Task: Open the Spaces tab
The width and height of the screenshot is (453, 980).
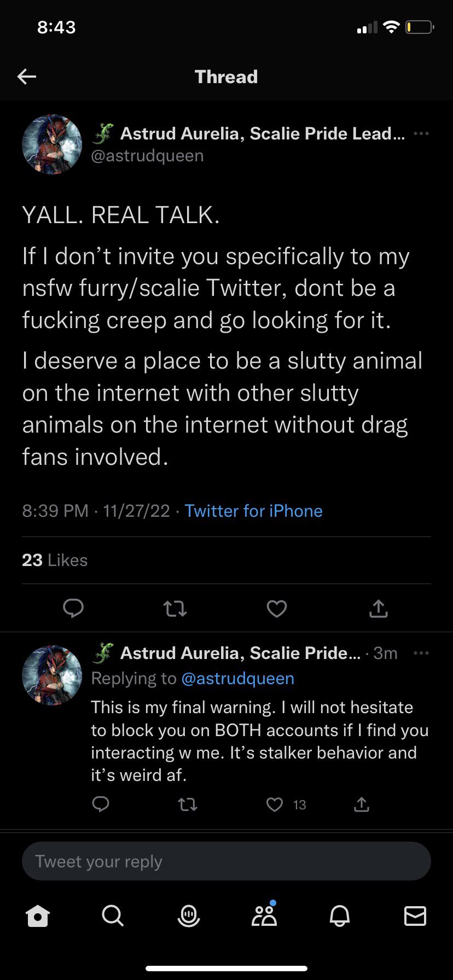Action: [189, 916]
